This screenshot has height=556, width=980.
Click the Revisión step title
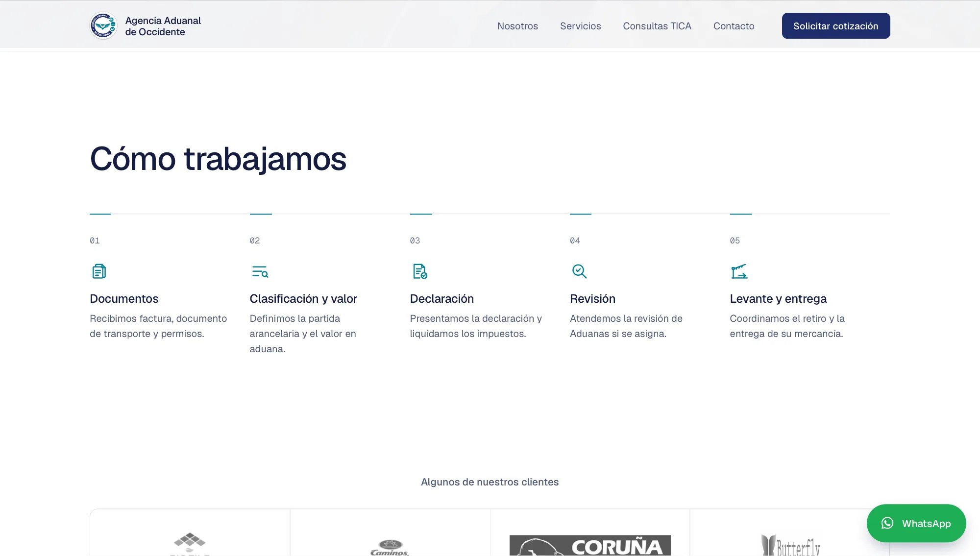click(x=592, y=299)
